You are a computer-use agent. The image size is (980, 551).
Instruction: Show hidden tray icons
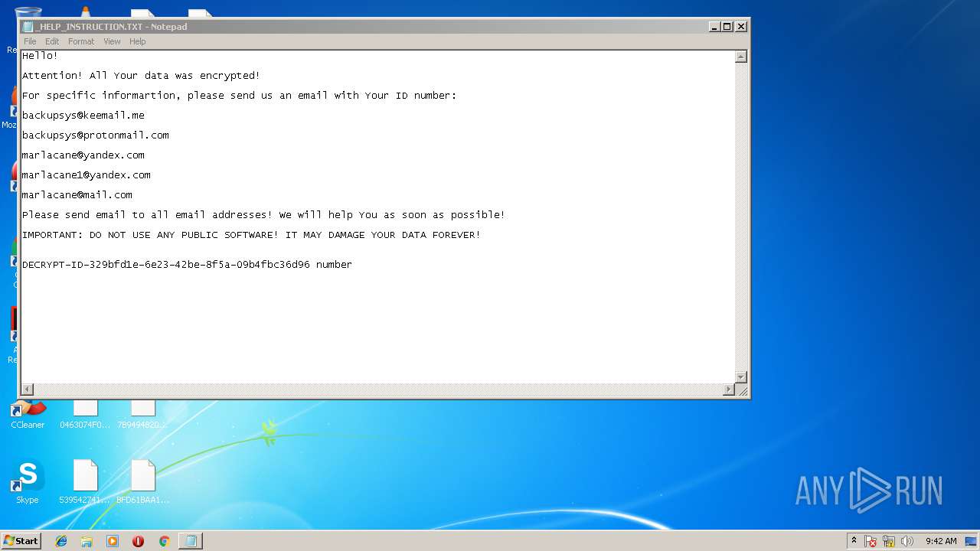(854, 541)
